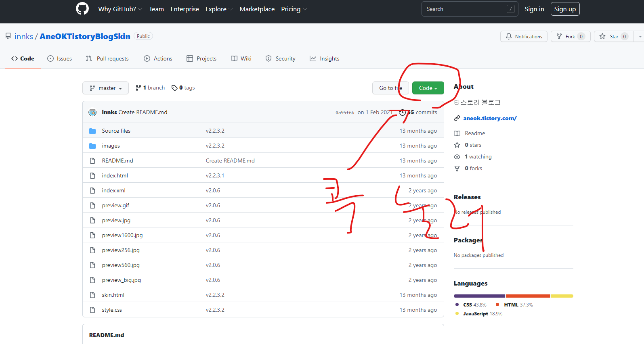Viewport: 644px width, 344px height.
Task: View the Insights tab
Action: (324, 58)
